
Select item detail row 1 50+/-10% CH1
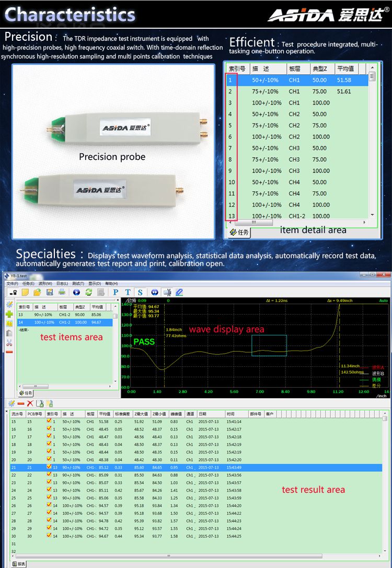pyautogui.click(x=297, y=80)
